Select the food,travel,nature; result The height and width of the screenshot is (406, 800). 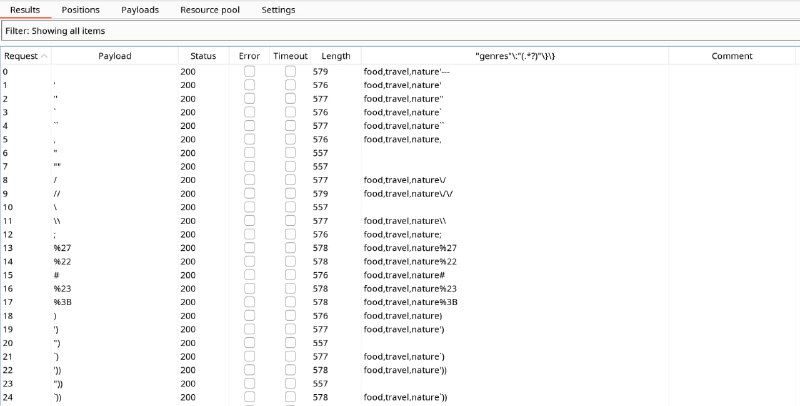(x=403, y=235)
